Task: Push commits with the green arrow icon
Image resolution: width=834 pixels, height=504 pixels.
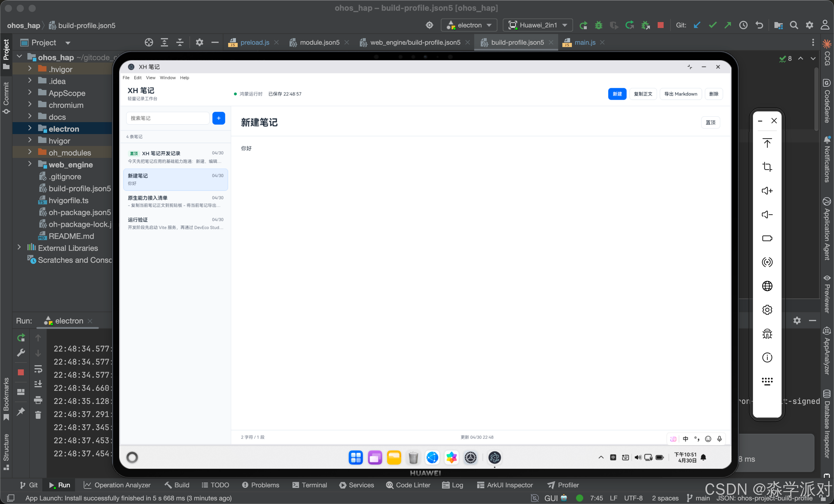Action: 728,25
